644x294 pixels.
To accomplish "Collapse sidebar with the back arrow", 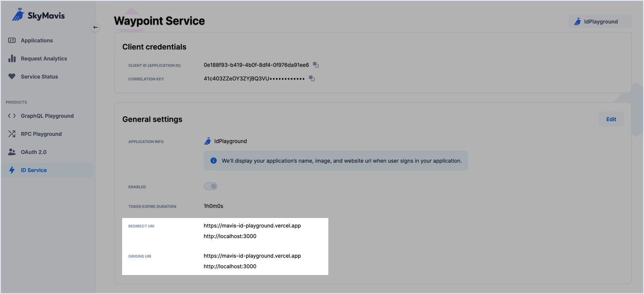I will [x=95, y=27].
